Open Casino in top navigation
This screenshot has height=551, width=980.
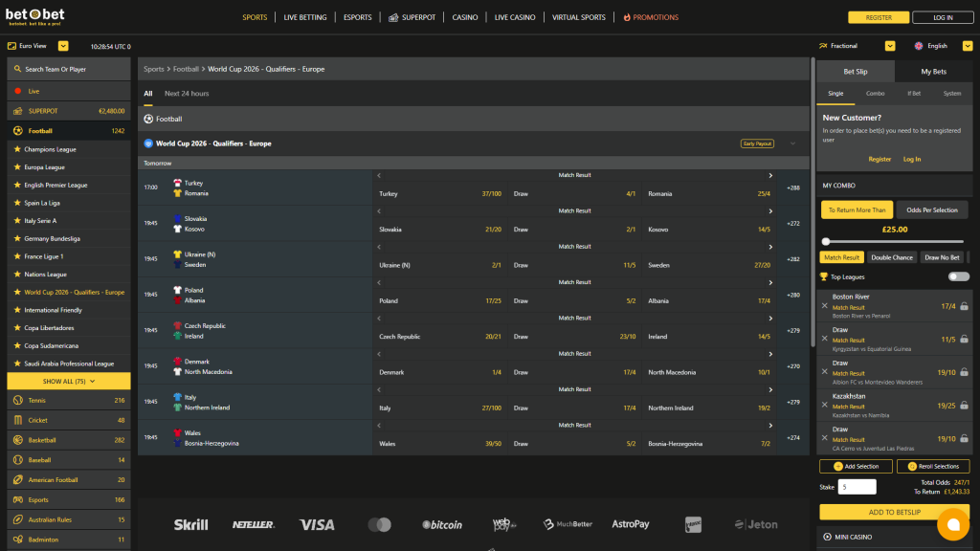pos(465,17)
